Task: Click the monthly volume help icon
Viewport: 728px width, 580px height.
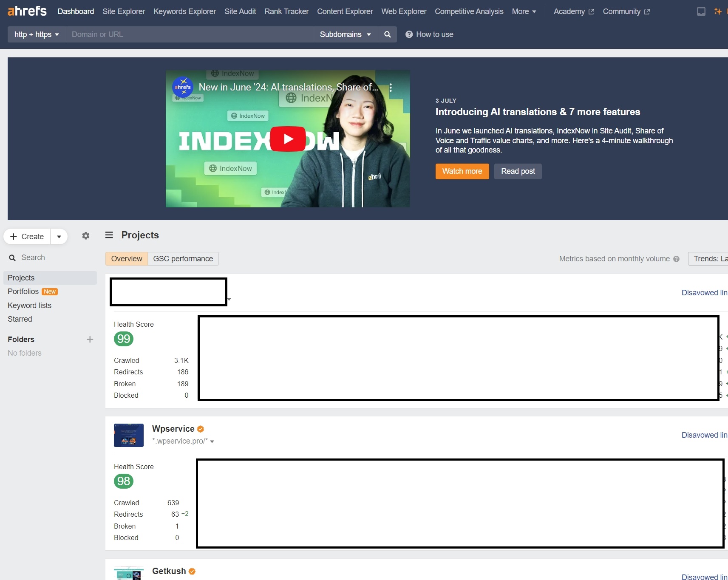Action: (x=676, y=259)
